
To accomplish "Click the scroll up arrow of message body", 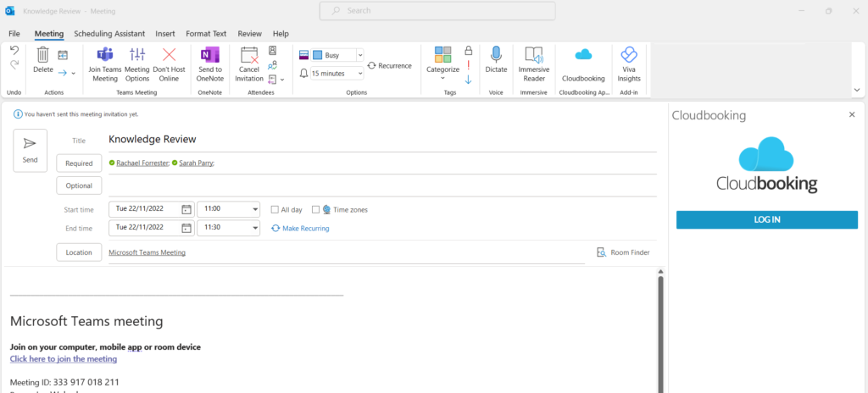I will (x=659, y=271).
